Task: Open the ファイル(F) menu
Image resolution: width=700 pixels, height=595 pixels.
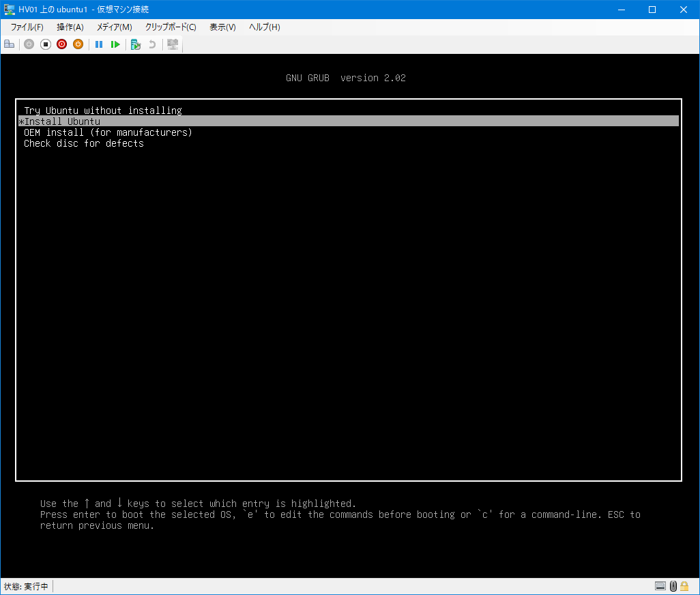Action: tap(27, 27)
